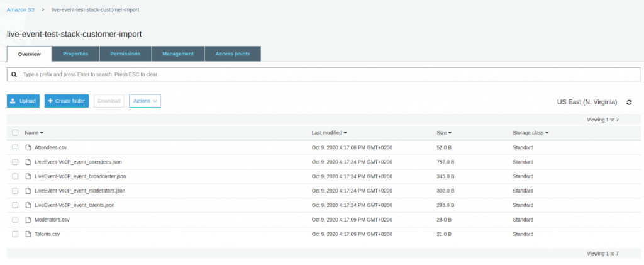Click the file icon for LiveEvent-Vo0P_event_talents.json
The image size is (644, 265).
pos(28,205)
